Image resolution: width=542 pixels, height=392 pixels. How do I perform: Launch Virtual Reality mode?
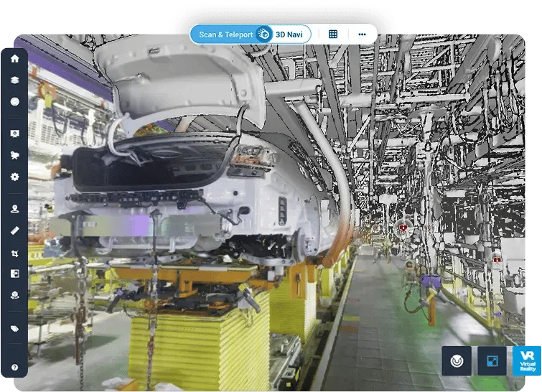pyautogui.click(x=527, y=361)
